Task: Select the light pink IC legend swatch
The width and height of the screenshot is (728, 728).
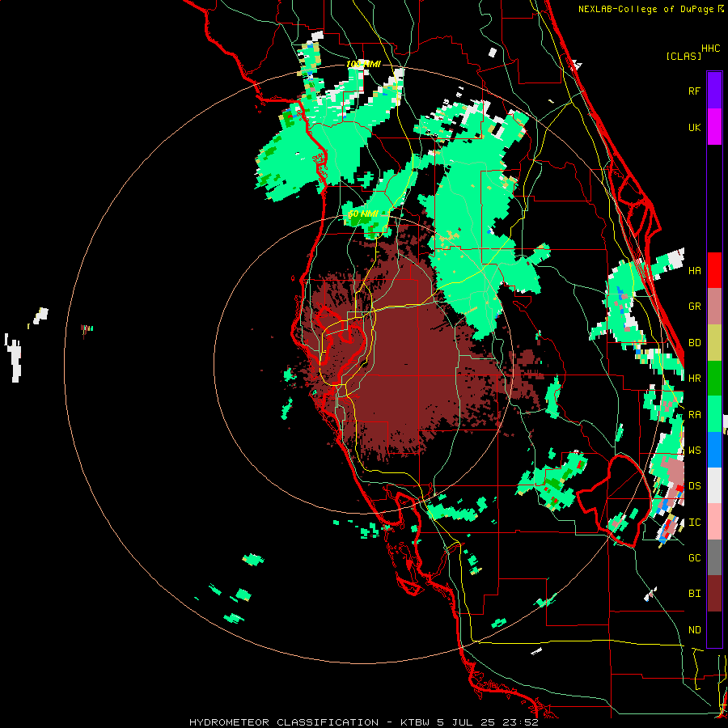Action: tap(714, 522)
